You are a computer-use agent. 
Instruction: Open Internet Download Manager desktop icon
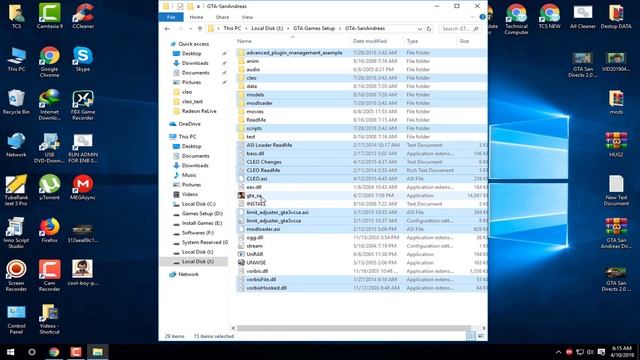pos(49,105)
